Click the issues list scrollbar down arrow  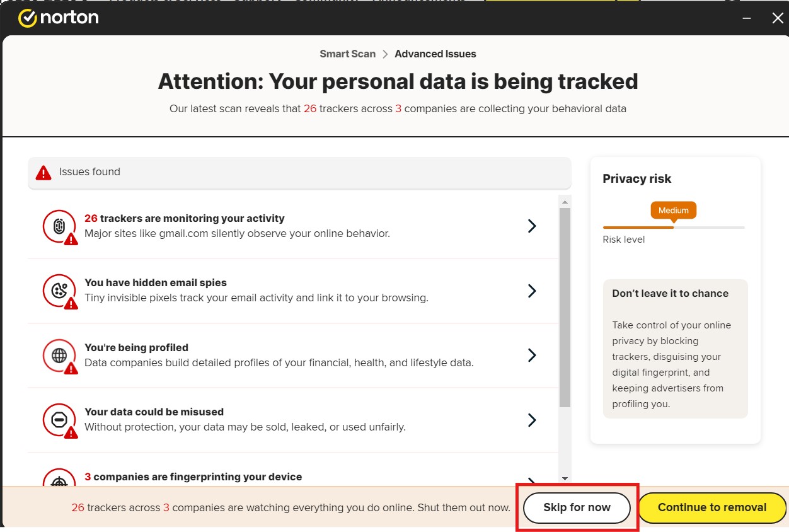coord(565,479)
